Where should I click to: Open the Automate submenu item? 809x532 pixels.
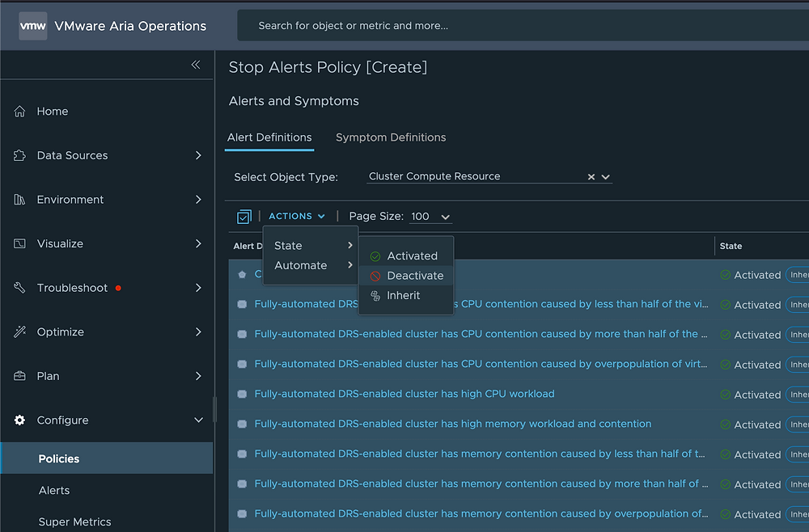click(x=311, y=265)
